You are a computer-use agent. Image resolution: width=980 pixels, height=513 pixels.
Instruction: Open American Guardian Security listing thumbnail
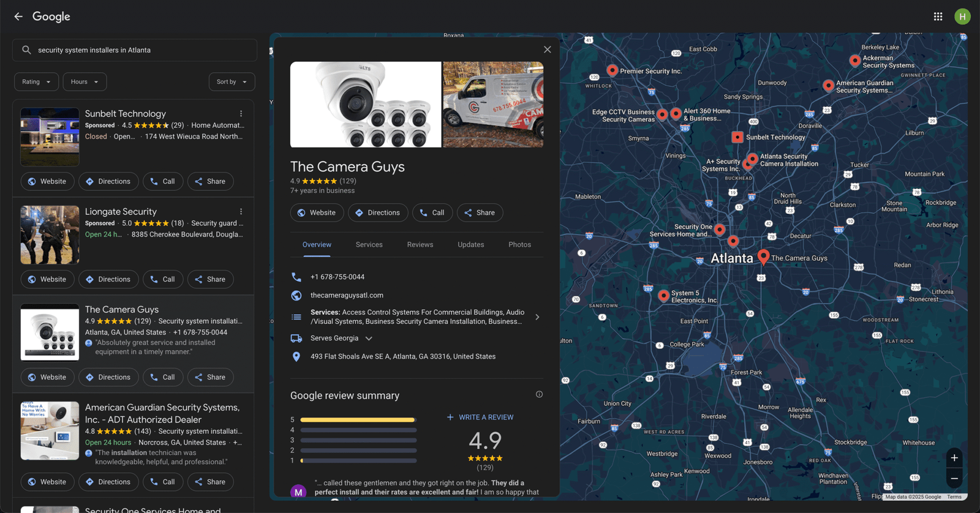50,431
